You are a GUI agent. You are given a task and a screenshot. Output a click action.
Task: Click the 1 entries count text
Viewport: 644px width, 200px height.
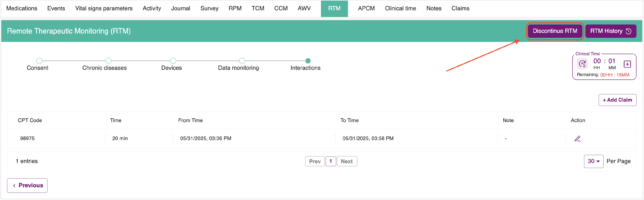27,161
